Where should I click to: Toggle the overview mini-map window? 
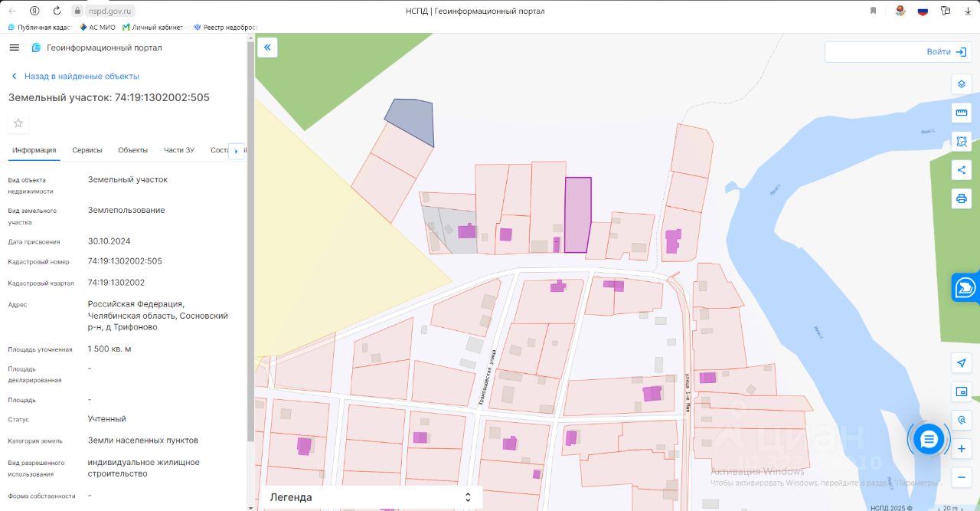tap(961, 391)
